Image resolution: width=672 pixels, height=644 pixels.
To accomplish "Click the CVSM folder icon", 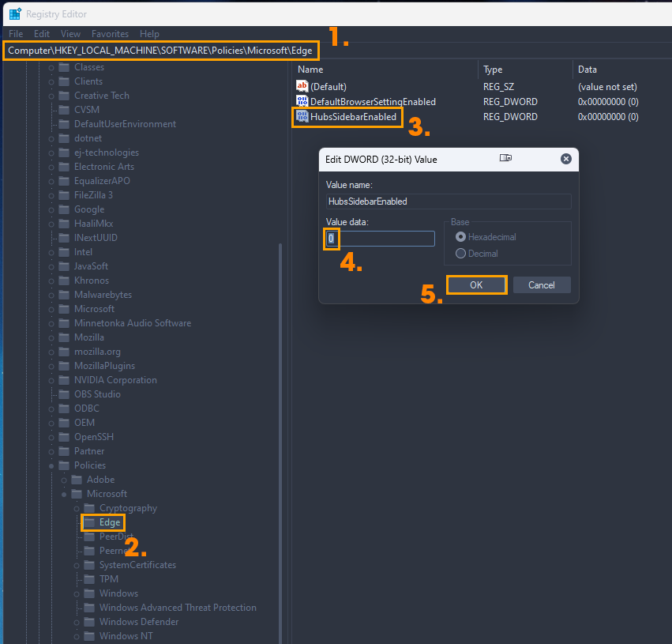I will coord(64,109).
